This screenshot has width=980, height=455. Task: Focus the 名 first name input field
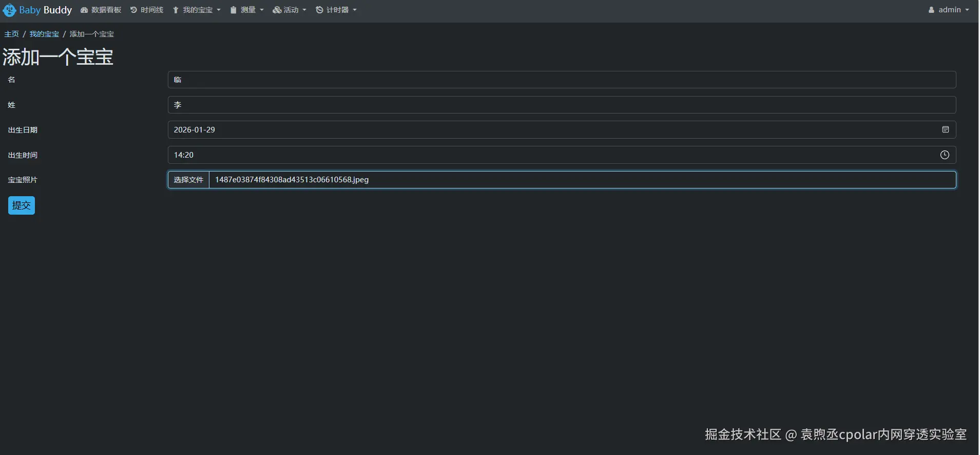(x=562, y=80)
